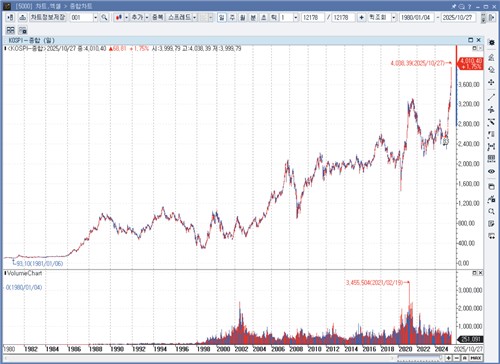Open the dropdown arrow beside the candlestick icon
500x364 pixels.
126,17
